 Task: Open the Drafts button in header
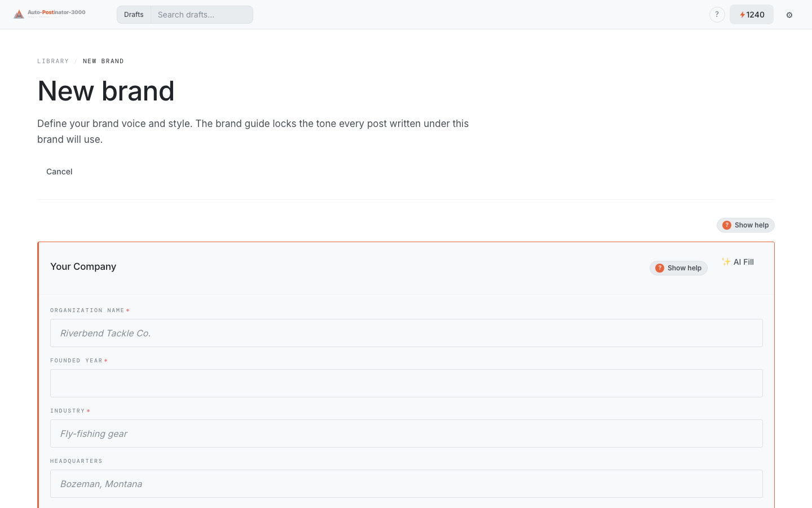134,15
